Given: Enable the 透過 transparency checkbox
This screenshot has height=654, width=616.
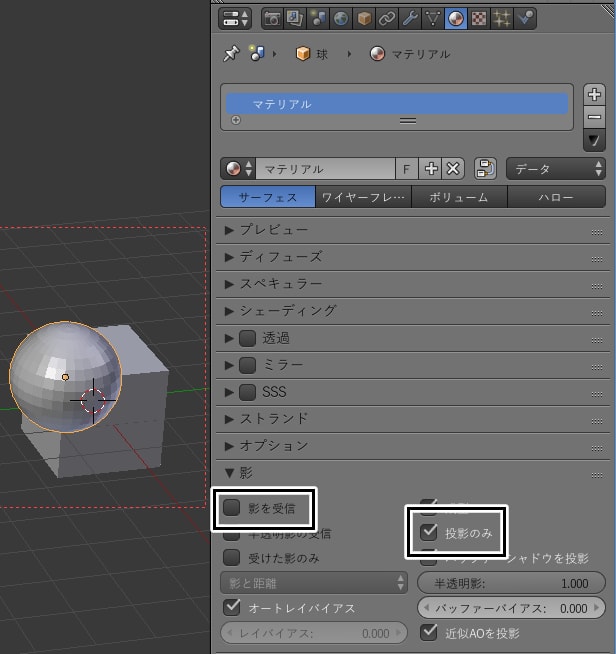Looking at the screenshot, I should (x=247, y=338).
